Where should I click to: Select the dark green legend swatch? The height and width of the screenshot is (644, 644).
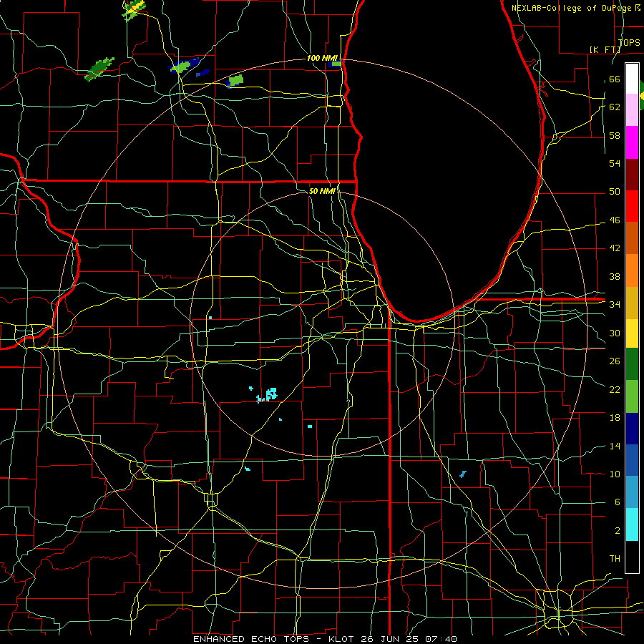[x=632, y=364]
